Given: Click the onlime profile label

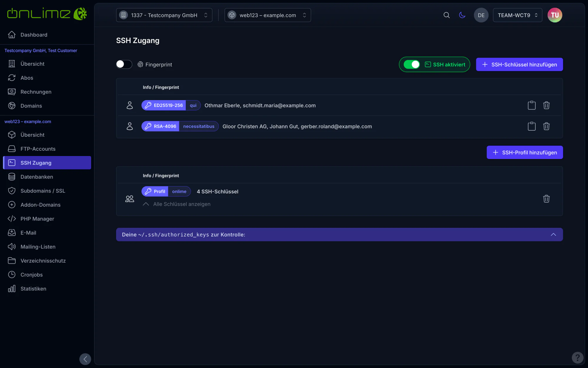Looking at the screenshot, I should [x=179, y=191].
